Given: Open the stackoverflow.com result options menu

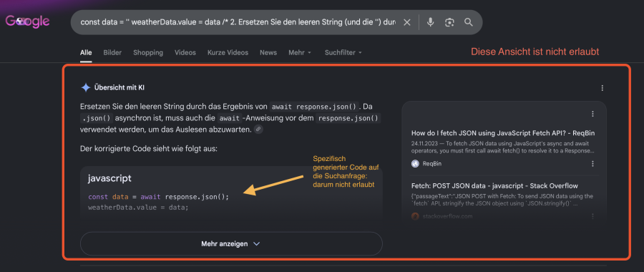Looking at the screenshot, I should pyautogui.click(x=592, y=216).
